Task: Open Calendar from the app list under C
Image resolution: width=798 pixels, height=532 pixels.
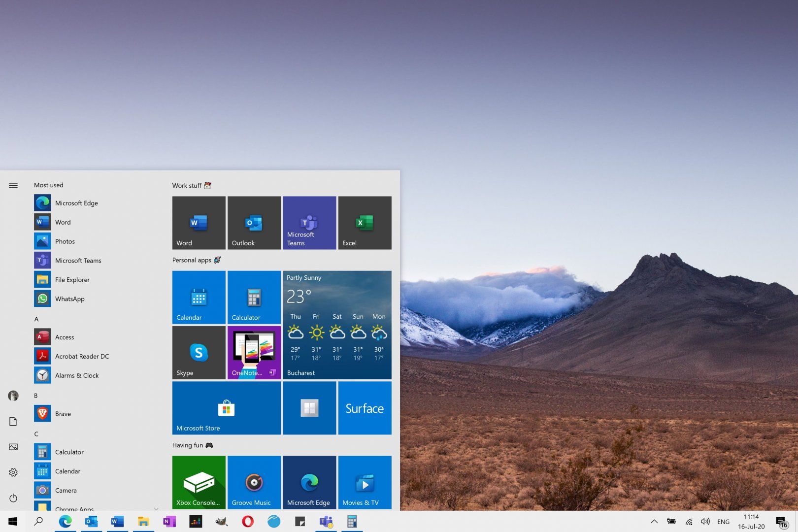Action: pyautogui.click(x=96, y=471)
